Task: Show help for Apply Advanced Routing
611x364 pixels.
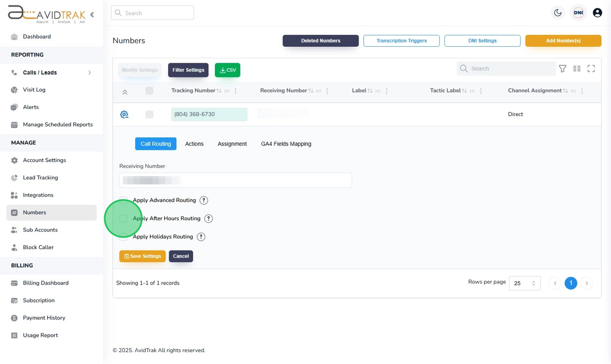Action: coord(203,201)
